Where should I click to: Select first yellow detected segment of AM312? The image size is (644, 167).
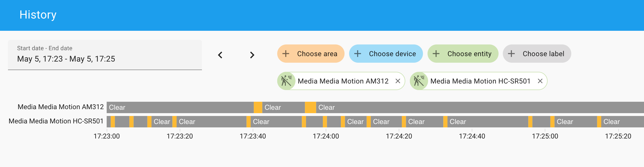coord(258,107)
